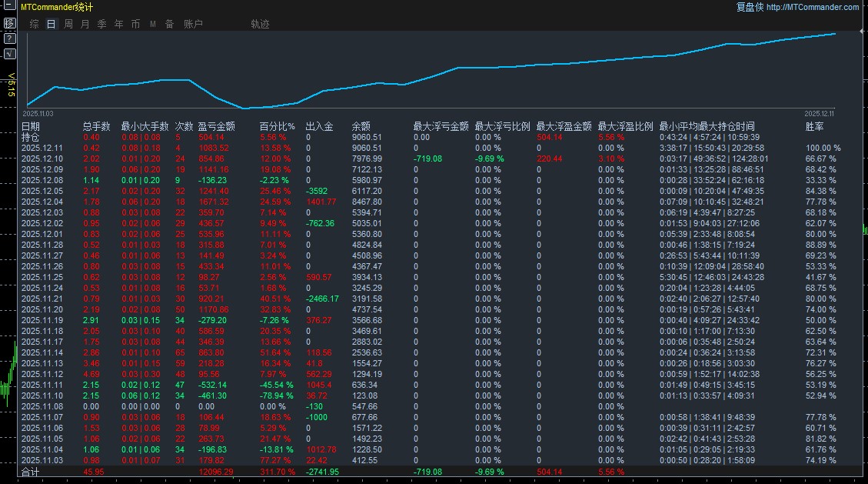Click total deposit/withdrawal value -2741.95
Screen dimensions: 868x484
pyautogui.click(x=322, y=472)
